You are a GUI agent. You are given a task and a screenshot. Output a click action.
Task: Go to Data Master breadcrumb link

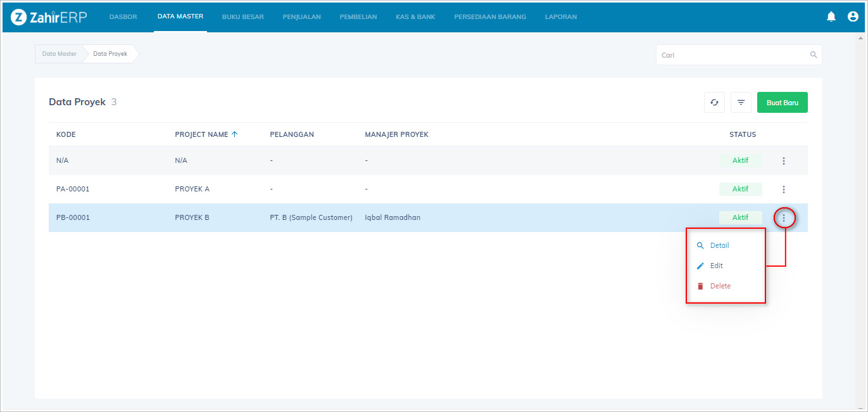(59, 54)
